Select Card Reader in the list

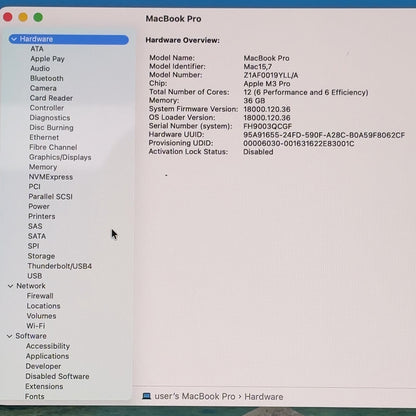tap(51, 98)
